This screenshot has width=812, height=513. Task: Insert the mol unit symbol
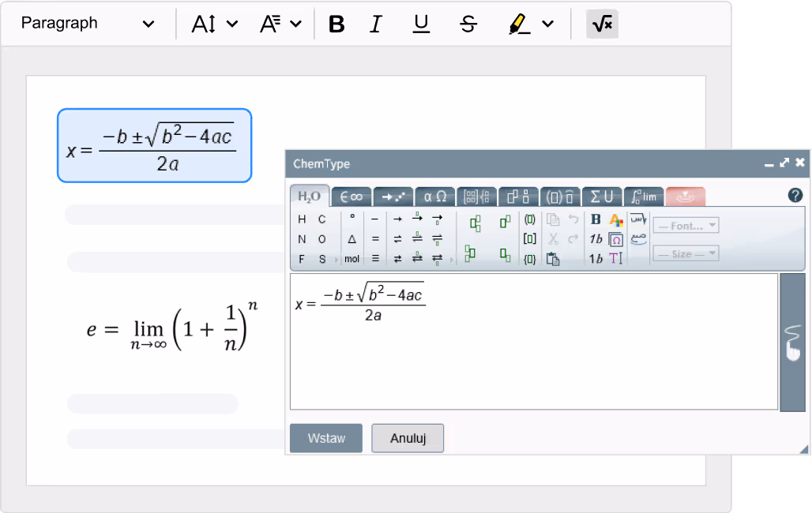[351, 259]
